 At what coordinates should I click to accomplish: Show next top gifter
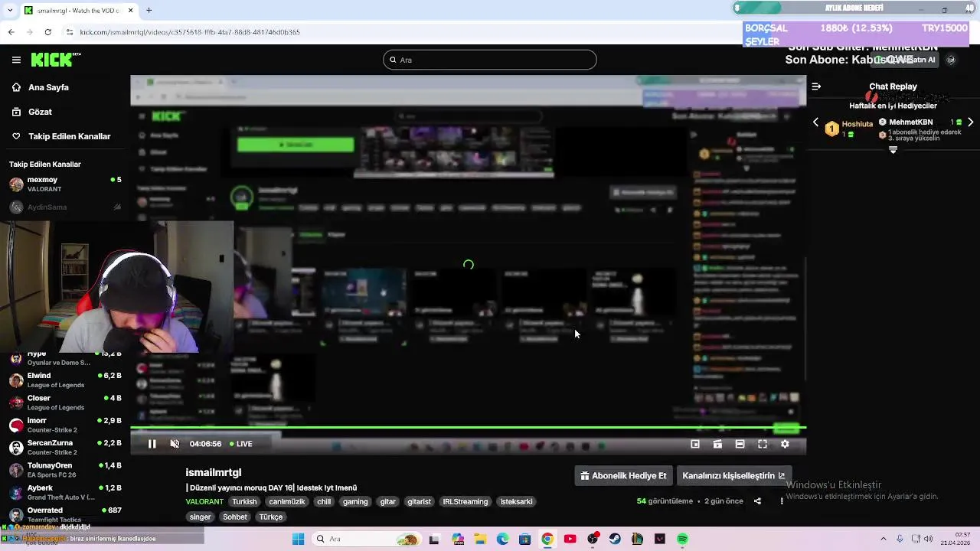[970, 122]
